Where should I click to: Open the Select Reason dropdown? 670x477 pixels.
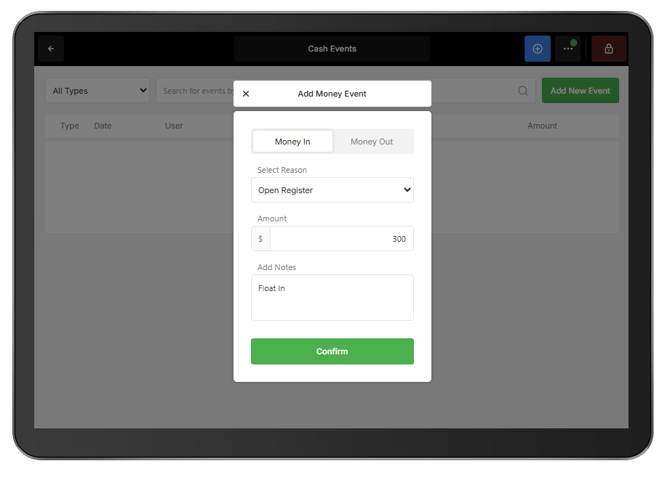coord(332,190)
